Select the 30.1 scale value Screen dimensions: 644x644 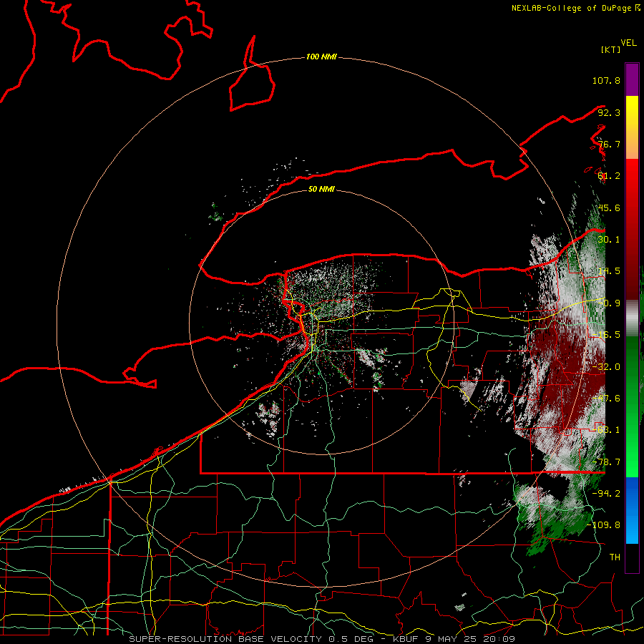[x=609, y=240]
